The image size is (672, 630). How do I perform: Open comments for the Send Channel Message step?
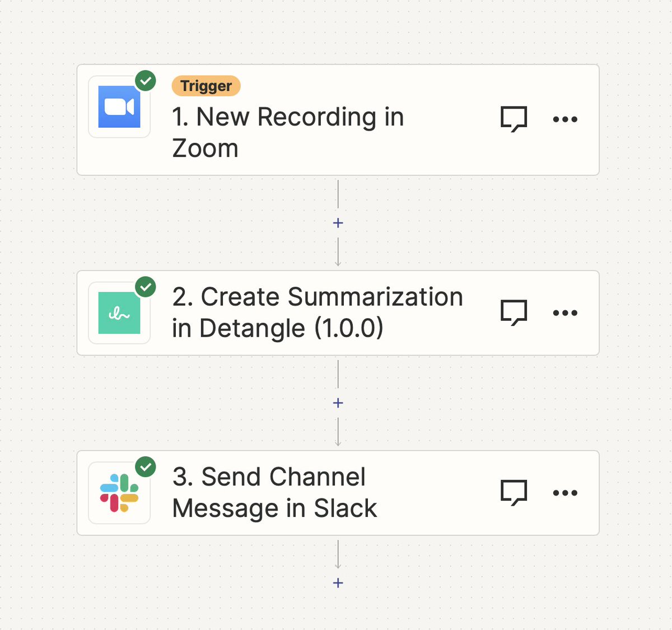click(x=514, y=493)
